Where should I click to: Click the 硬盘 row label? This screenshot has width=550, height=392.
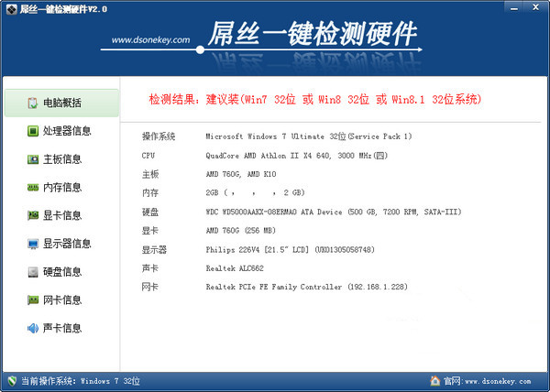coord(150,212)
